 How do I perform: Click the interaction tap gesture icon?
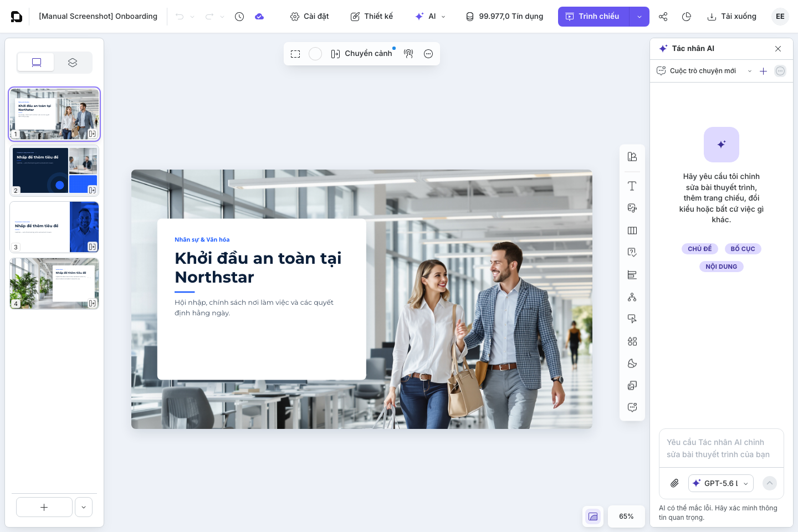pos(408,54)
